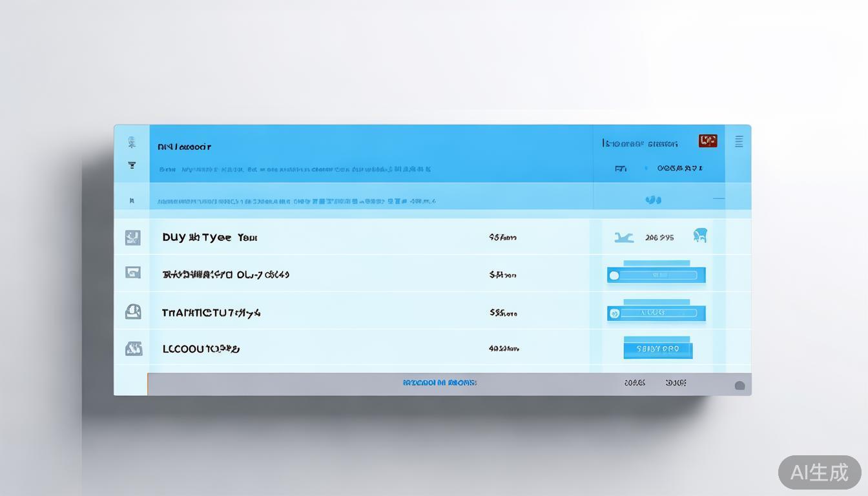Click the blue double-dot icon in subheader
868x496 pixels.
click(x=653, y=200)
